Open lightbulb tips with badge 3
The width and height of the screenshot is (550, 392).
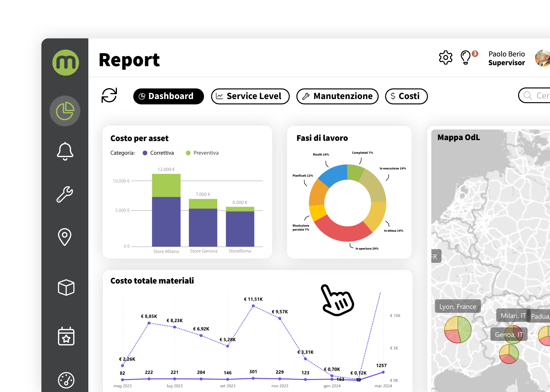(x=466, y=58)
